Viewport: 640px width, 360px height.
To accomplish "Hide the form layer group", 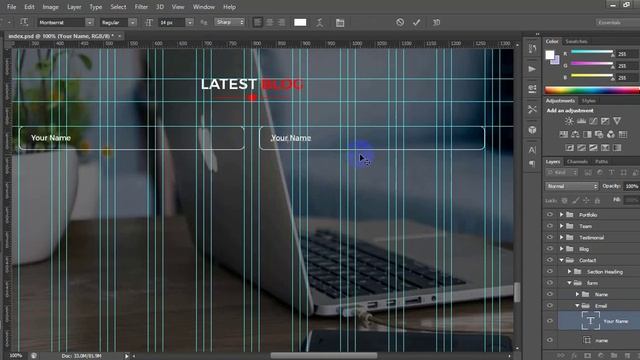I will coord(550,282).
